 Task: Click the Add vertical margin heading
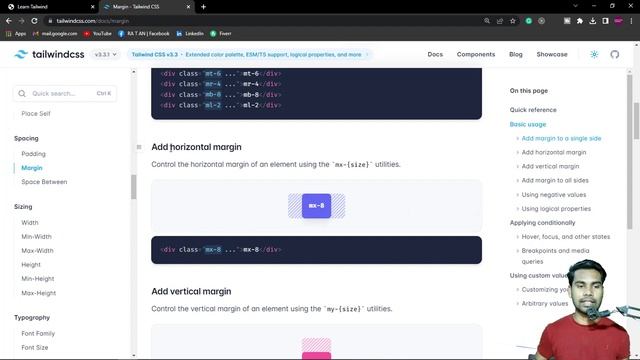[x=191, y=291]
